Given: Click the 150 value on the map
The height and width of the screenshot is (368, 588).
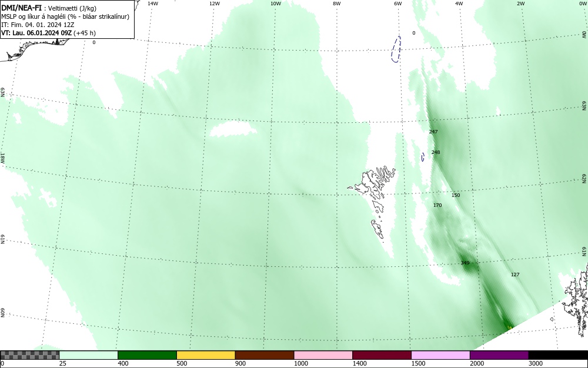Looking at the screenshot, I should tap(455, 195).
